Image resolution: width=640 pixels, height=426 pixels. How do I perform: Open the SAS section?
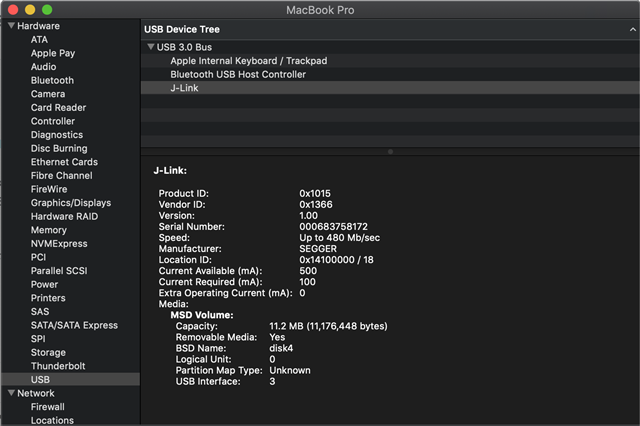(x=40, y=311)
